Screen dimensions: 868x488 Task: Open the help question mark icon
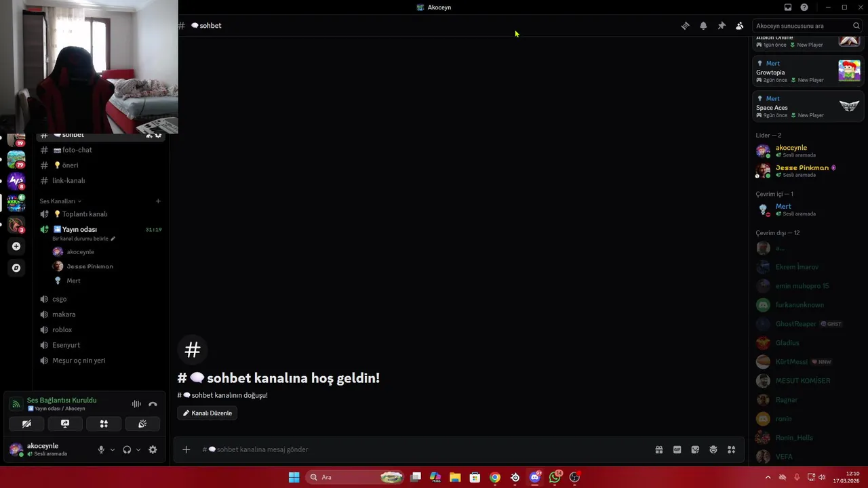point(804,7)
